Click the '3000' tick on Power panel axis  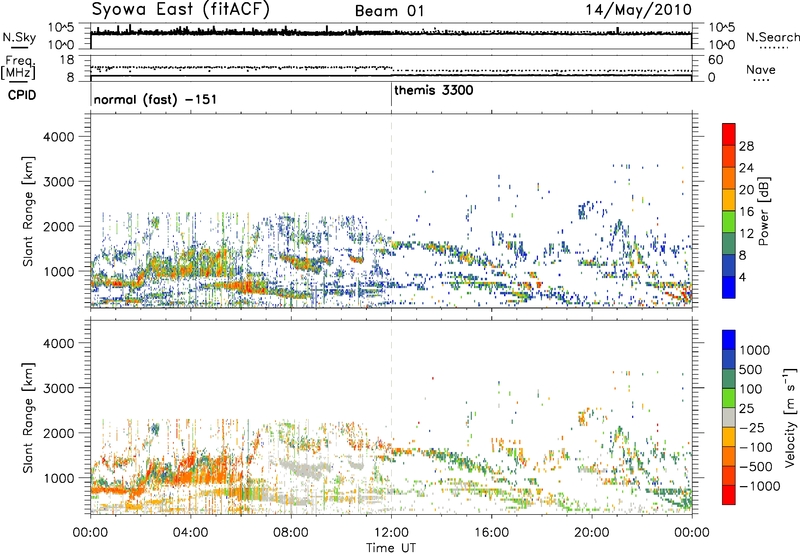[x=58, y=182]
